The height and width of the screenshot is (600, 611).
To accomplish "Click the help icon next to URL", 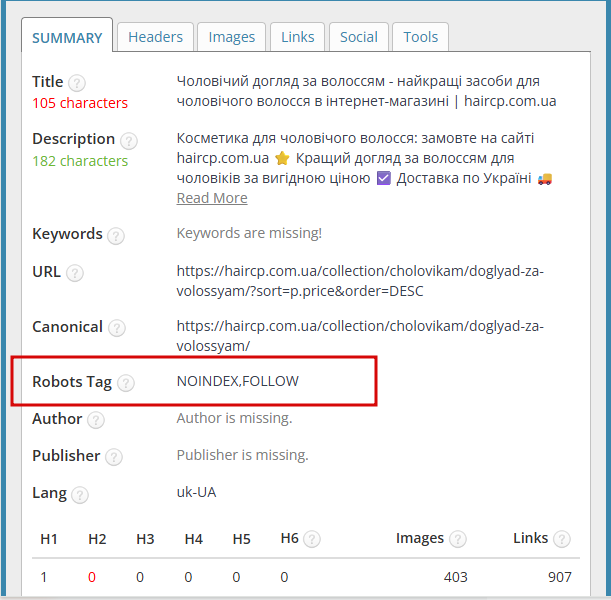I will (x=74, y=273).
